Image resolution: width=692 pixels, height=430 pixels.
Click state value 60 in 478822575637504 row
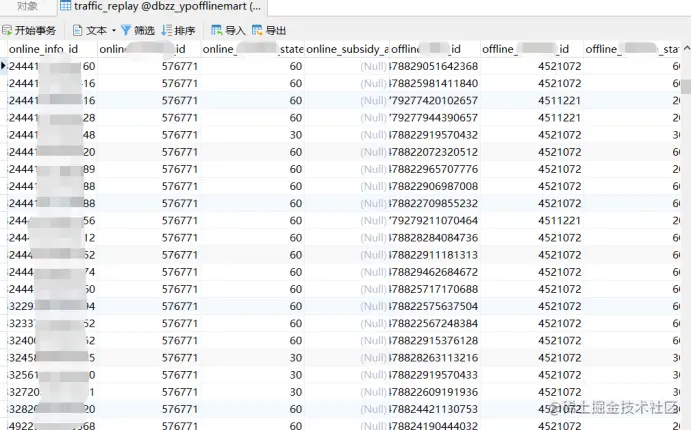[x=296, y=306]
